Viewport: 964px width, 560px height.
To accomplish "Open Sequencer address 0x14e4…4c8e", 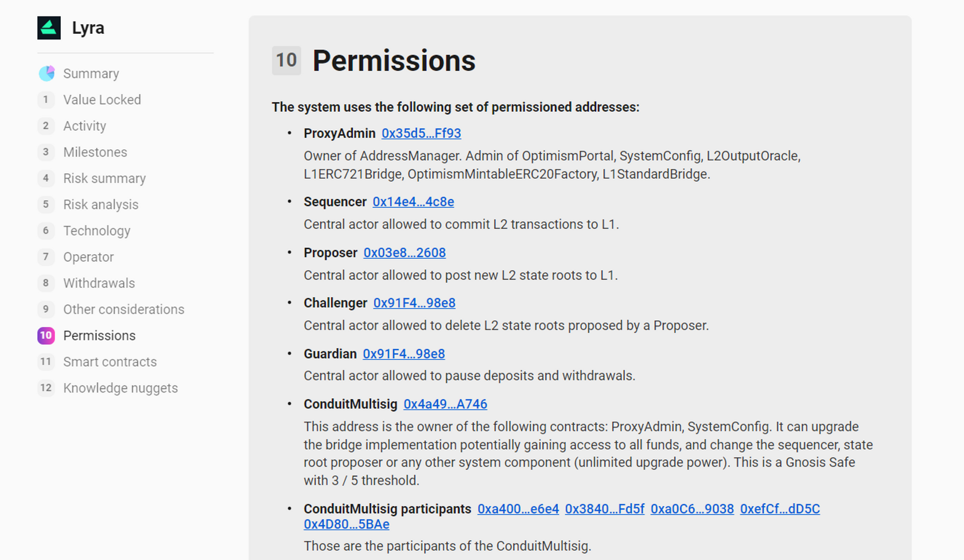I will (x=413, y=202).
